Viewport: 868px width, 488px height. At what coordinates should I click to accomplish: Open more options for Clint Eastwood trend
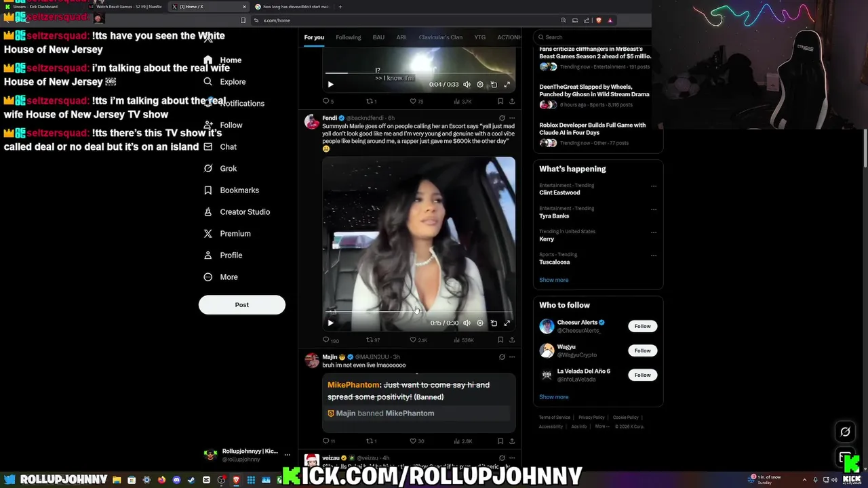coord(654,186)
